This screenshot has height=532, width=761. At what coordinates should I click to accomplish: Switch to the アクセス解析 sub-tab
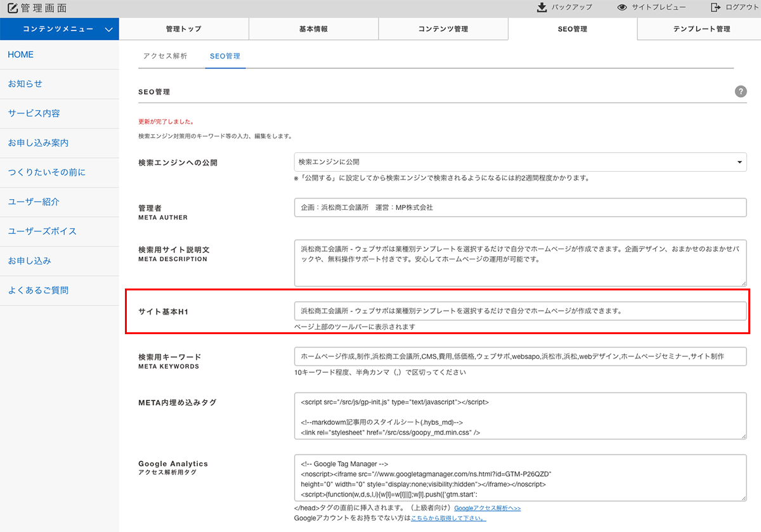pos(165,56)
